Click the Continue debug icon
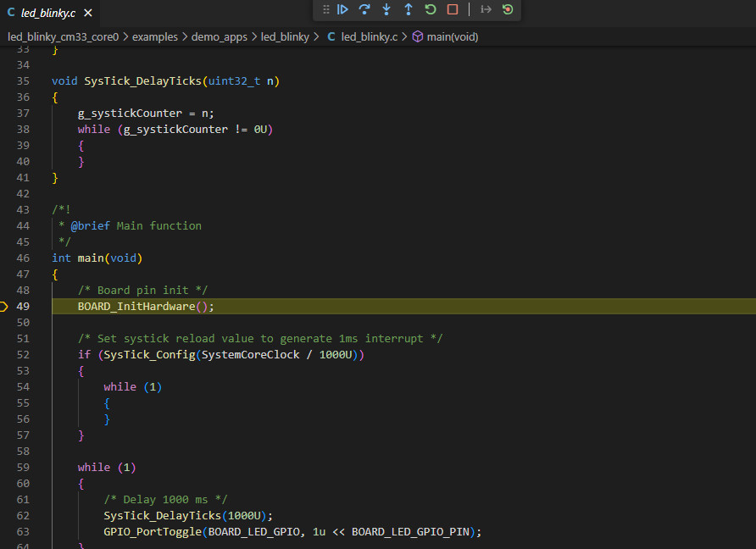 coord(342,9)
